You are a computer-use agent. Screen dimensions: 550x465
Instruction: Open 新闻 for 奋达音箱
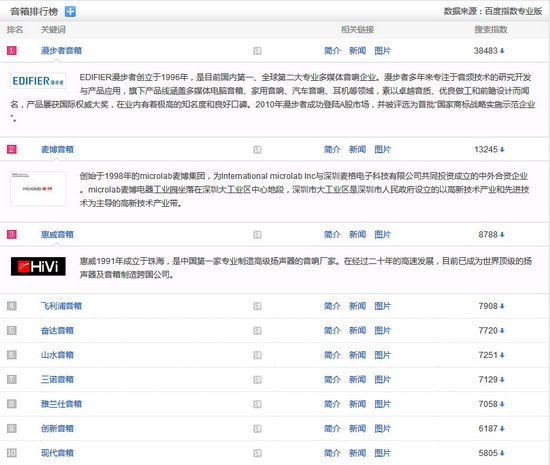pyautogui.click(x=357, y=331)
